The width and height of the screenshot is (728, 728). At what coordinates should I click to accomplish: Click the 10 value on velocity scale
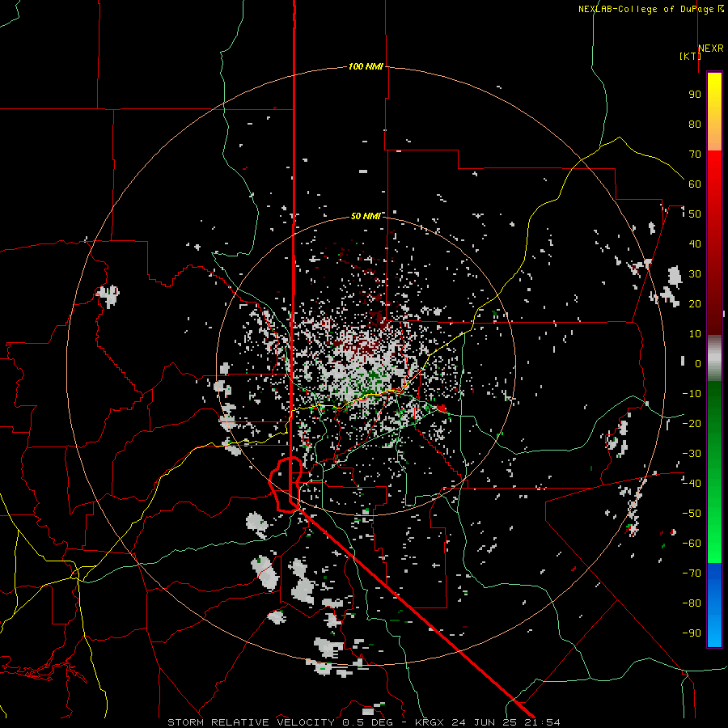point(695,334)
